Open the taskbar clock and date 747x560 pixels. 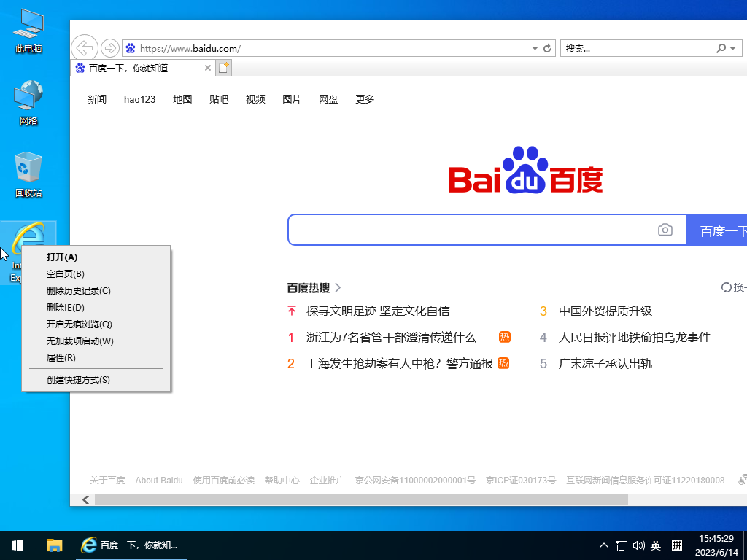[716, 545]
